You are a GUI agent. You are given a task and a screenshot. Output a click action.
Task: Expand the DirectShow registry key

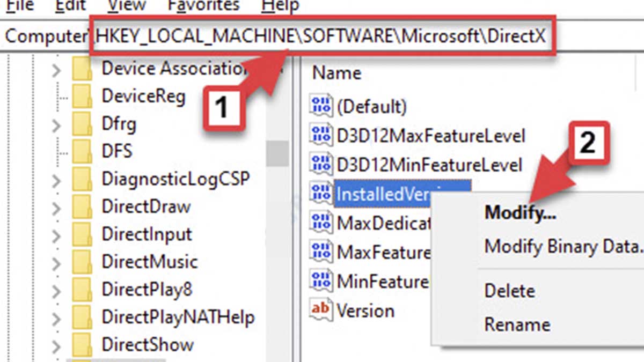56,344
